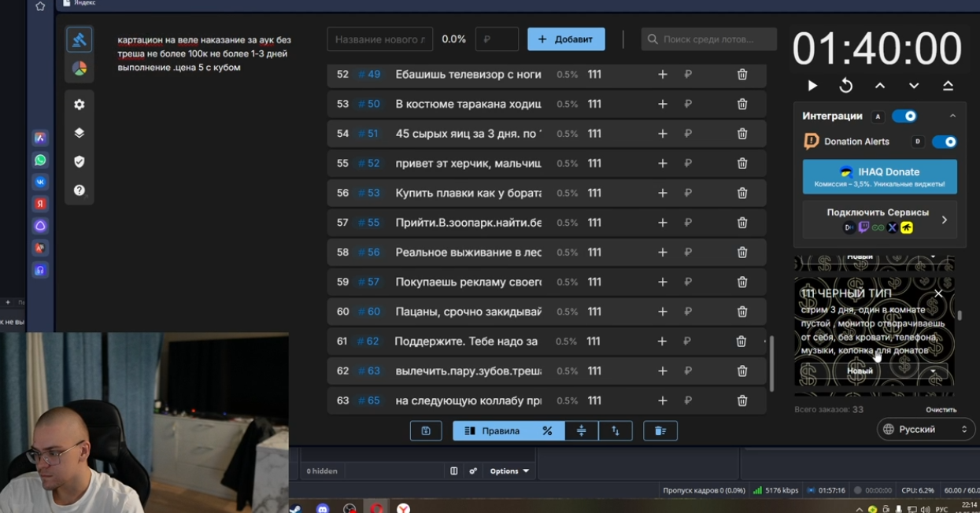Screen dimensions: 980x513
Task: Delete lot "на следующую коллабу"
Action: pyautogui.click(x=742, y=400)
